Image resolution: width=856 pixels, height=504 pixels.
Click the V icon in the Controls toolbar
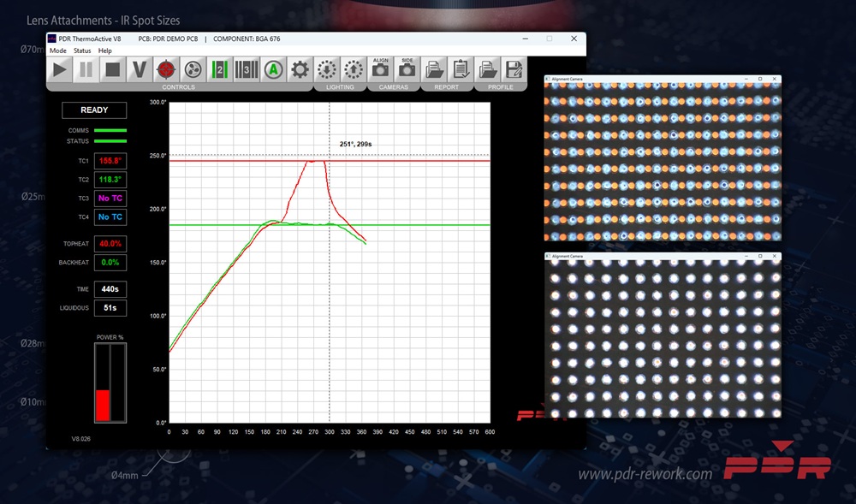coord(139,69)
